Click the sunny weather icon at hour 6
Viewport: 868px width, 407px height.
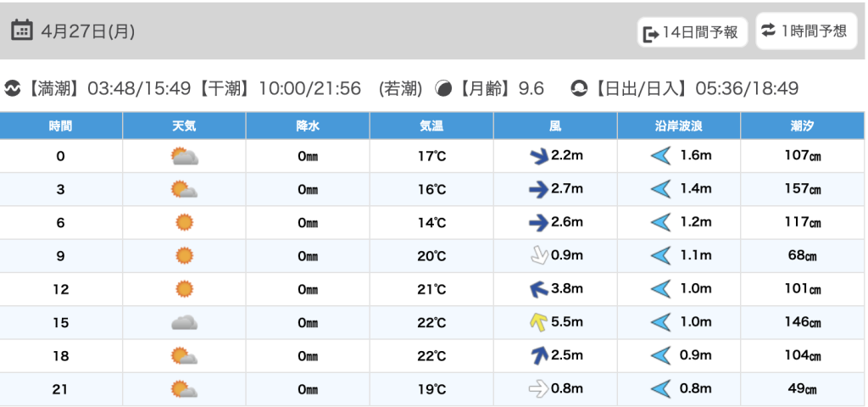click(184, 222)
